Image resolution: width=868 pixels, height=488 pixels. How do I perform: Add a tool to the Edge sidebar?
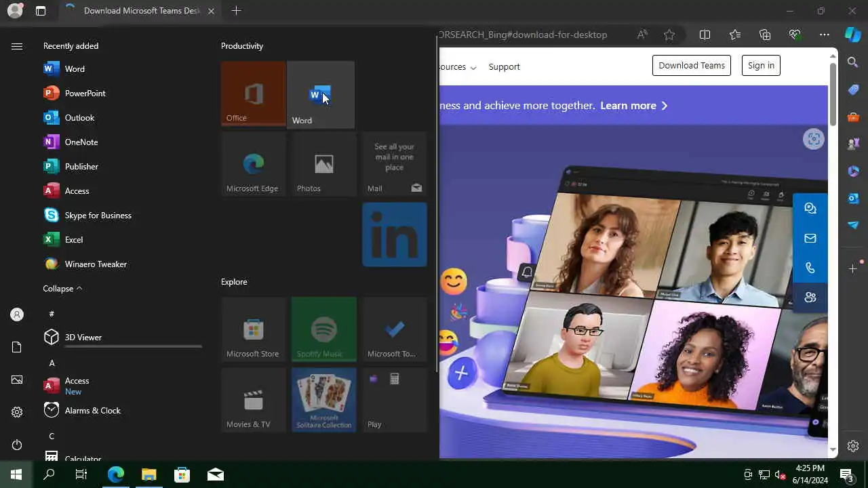[853, 269]
